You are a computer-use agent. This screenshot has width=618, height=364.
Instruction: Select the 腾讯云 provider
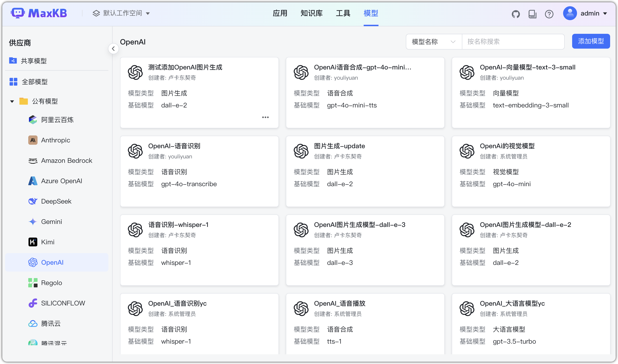[x=57, y=323]
